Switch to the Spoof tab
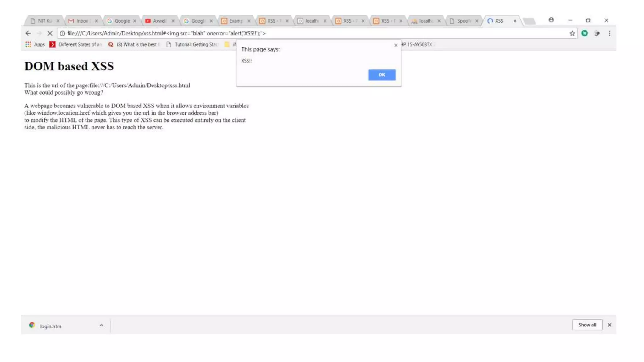 [464, 21]
